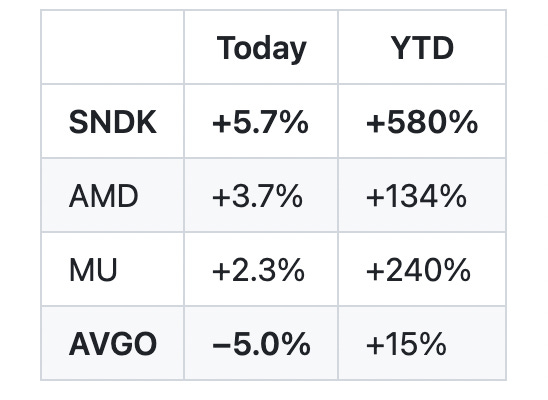Select the AVGO ticker cell
548x400 pixels.
[113, 343]
